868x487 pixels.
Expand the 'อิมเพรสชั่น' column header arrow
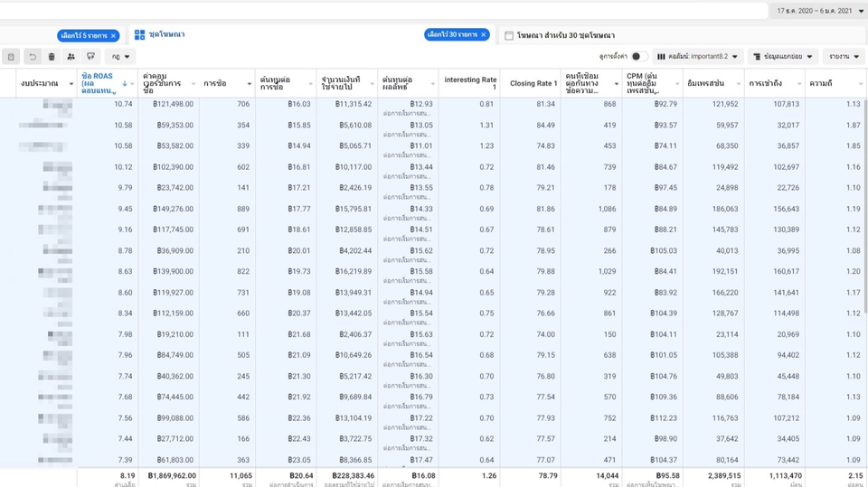tap(739, 83)
